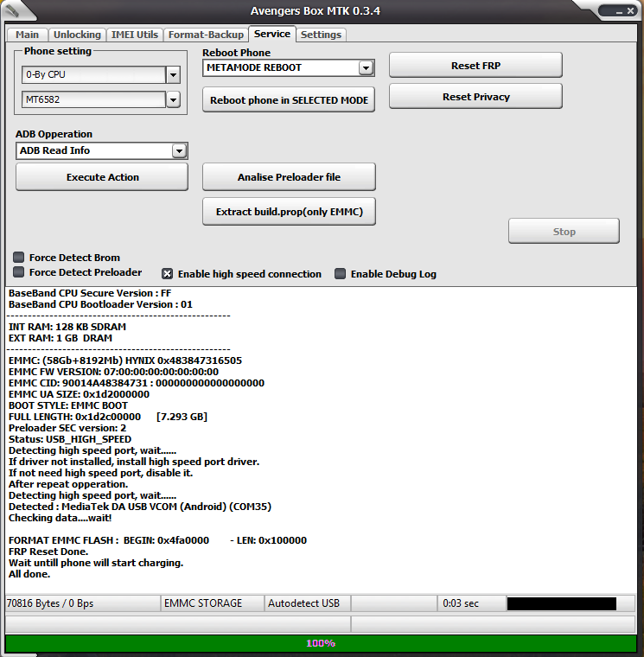644x657 pixels.
Task: Click the Reset Privacy button
Action: tap(475, 96)
